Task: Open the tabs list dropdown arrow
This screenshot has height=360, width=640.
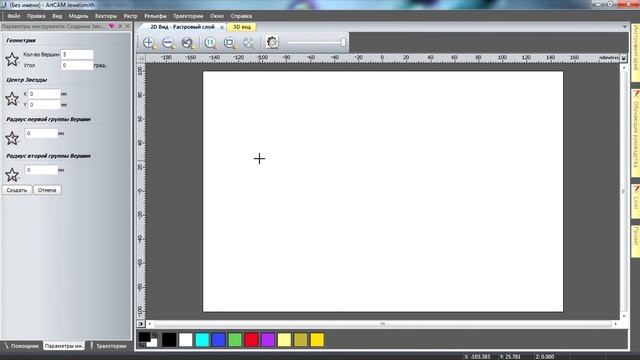Action: coord(624,27)
